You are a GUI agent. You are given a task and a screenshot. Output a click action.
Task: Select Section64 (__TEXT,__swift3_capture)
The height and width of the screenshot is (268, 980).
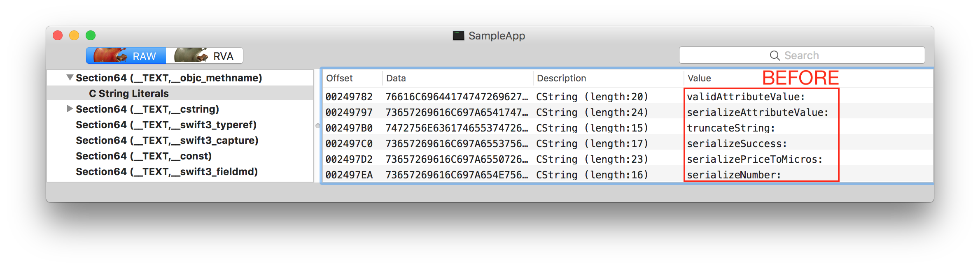coord(167,140)
